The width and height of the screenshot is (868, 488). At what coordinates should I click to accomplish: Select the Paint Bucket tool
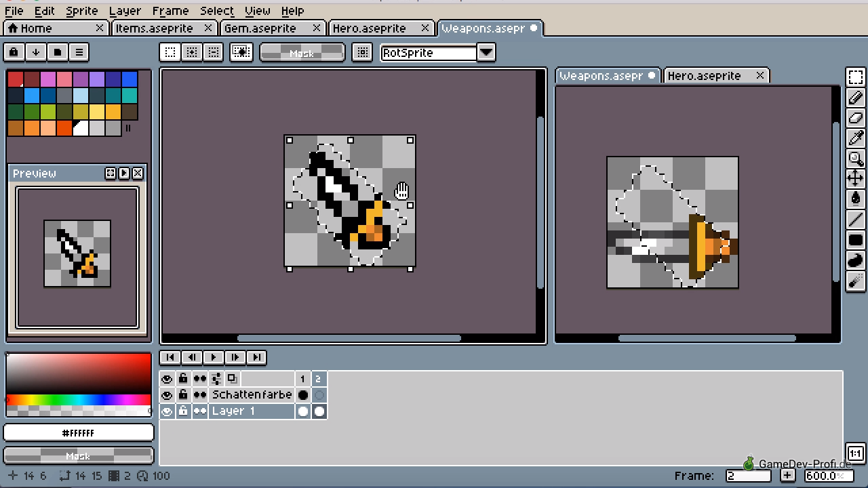[856, 199]
